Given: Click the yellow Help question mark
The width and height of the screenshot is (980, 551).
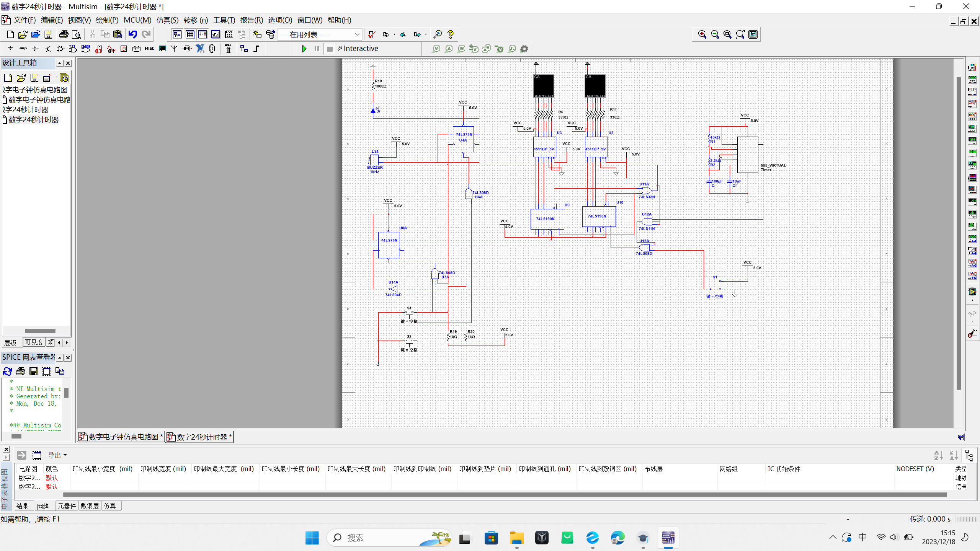Looking at the screenshot, I should point(451,34).
